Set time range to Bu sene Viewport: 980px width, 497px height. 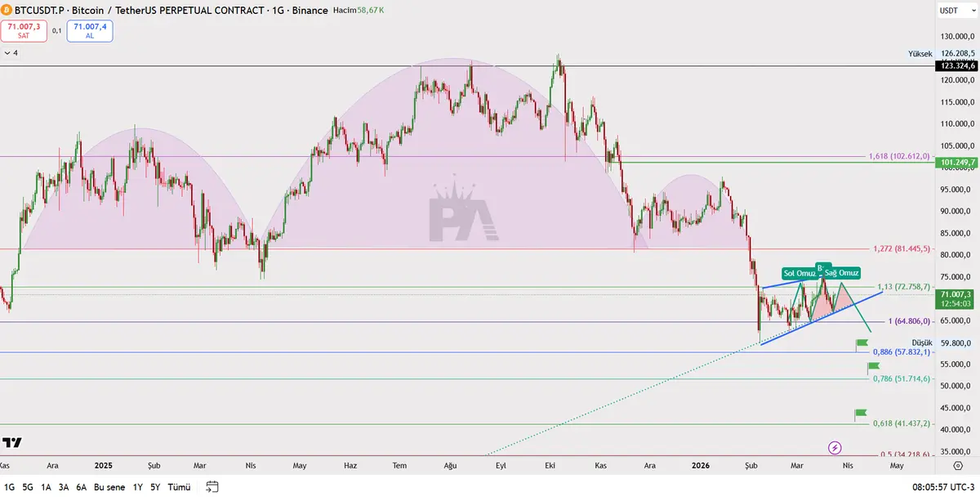(109, 486)
